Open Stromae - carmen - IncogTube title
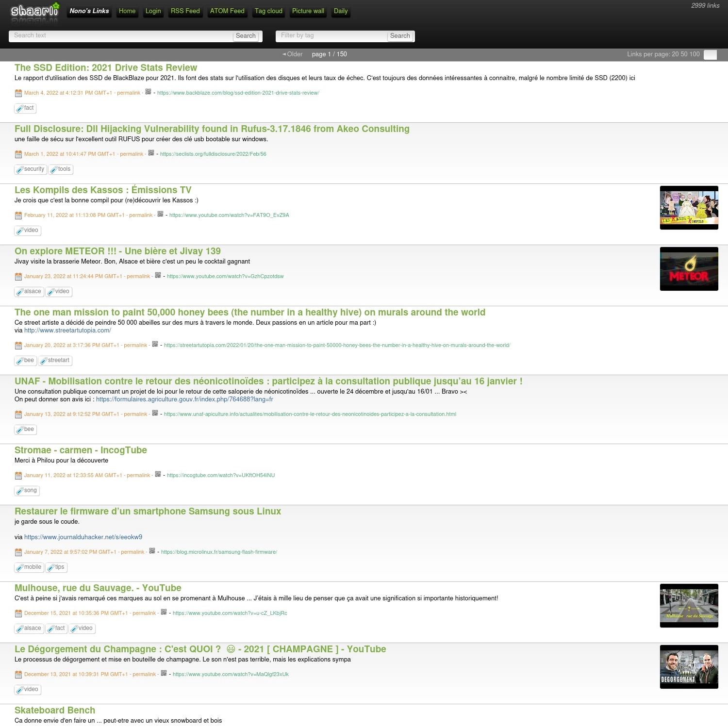 [x=81, y=450]
